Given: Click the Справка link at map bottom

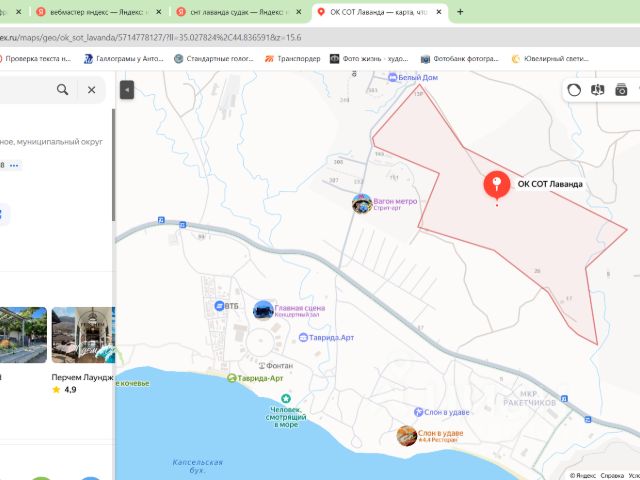Looking at the screenshot, I should pyautogui.click(x=612, y=476).
